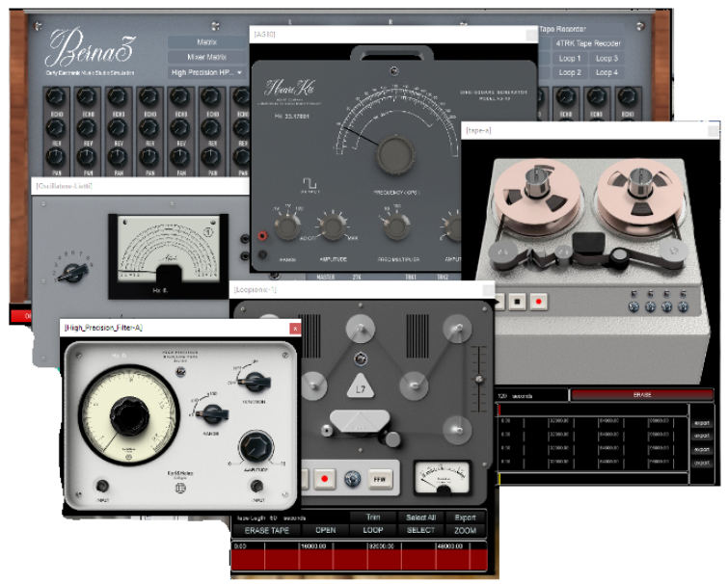Click OPEN in Loopionx-1 controls
The image size is (728, 584).
tap(326, 530)
